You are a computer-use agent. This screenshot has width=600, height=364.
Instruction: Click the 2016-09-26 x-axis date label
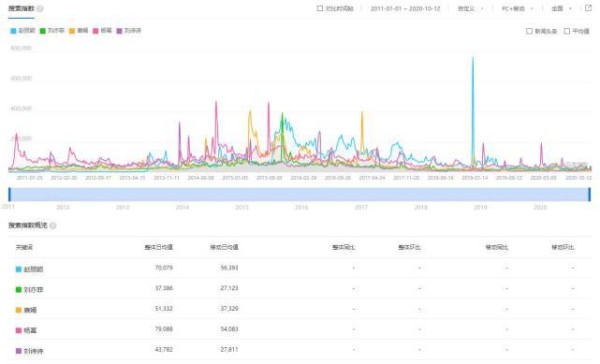click(338, 178)
